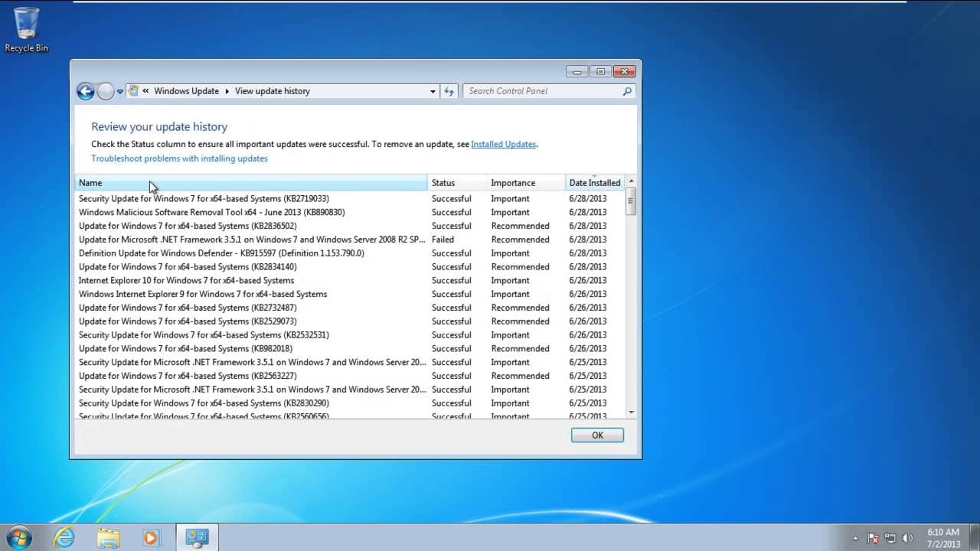Launch Windows Media Player from taskbar

tap(151, 537)
